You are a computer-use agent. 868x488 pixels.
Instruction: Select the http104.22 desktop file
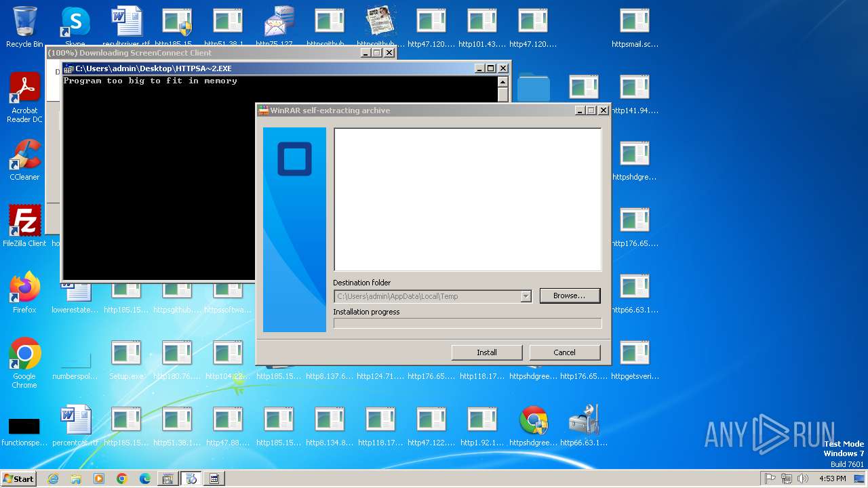228,359
